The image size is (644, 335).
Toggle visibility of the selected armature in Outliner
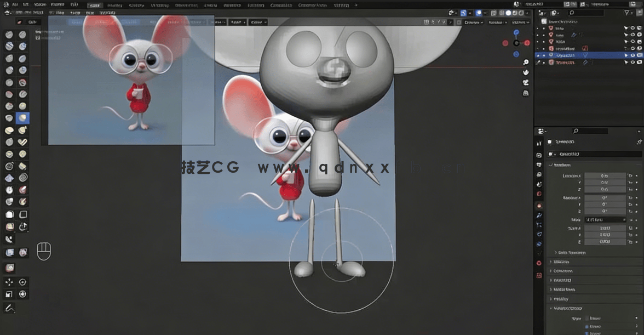pyautogui.click(x=633, y=55)
